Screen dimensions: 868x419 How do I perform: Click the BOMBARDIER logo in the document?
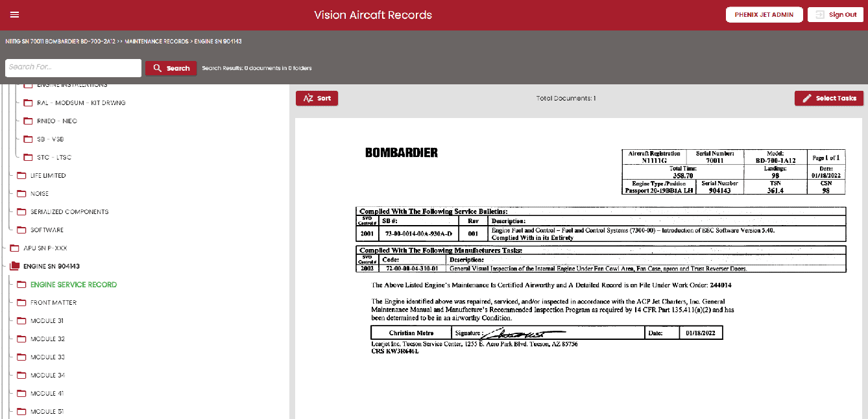click(402, 153)
